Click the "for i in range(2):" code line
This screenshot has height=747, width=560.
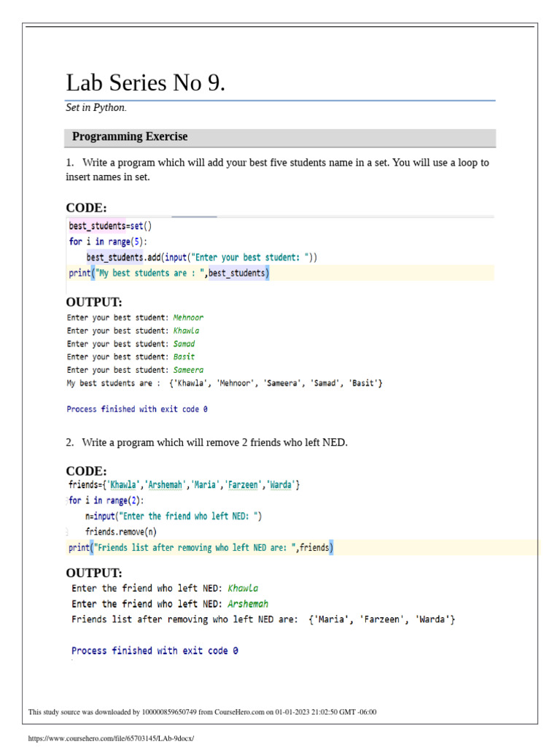[106, 500]
